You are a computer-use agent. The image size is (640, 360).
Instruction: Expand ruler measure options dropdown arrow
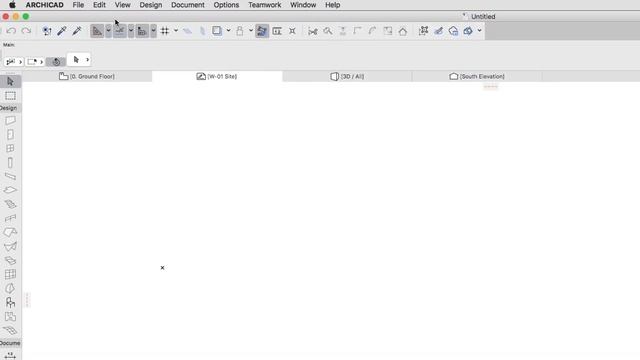pos(153,31)
